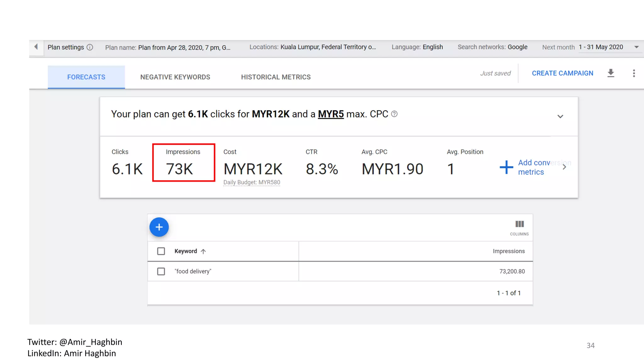Click the Create Campaign button
Screen dimensions: 644x362
point(562,73)
